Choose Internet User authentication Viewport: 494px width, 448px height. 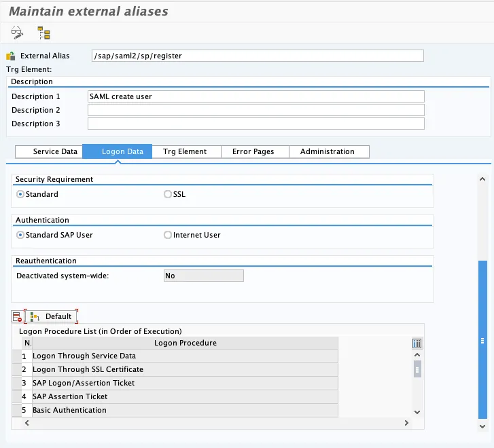tap(168, 235)
